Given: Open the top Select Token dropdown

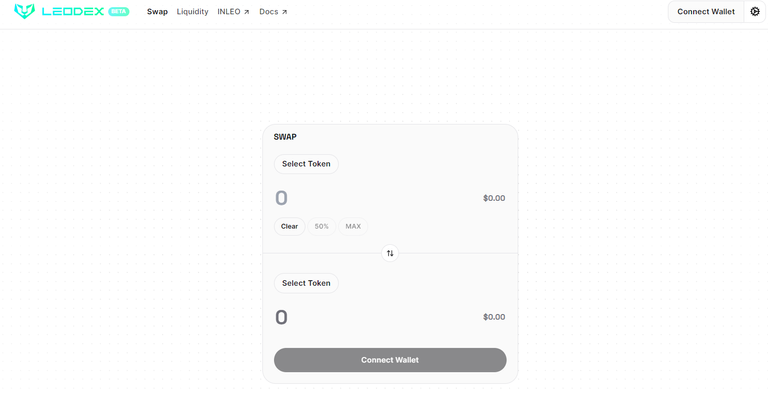Looking at the screenshot, I should click(x=306, y=164).
